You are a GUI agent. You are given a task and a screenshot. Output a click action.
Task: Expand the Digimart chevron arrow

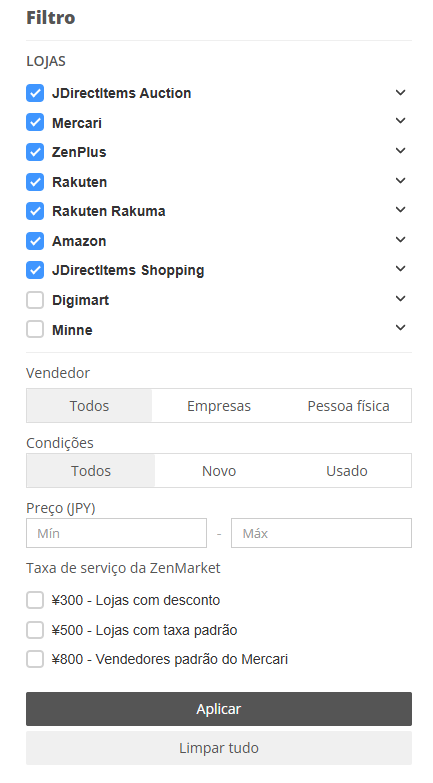tap(400, 299)
